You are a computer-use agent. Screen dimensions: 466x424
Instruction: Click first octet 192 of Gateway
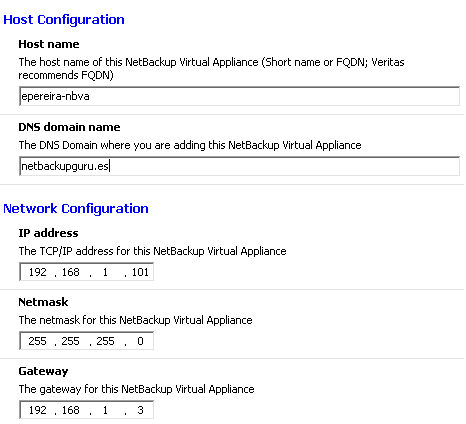(x=38, y=410)
